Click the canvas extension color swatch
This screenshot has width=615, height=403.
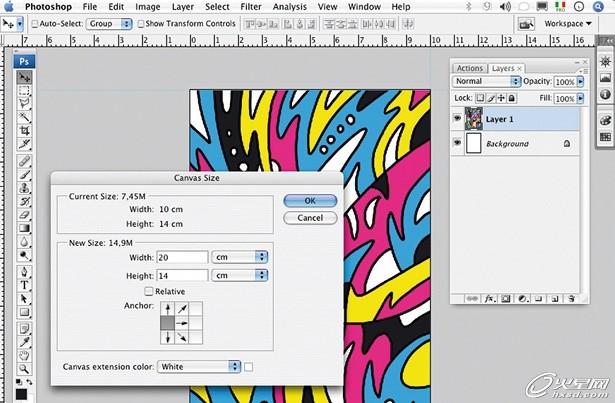[248, 367]
